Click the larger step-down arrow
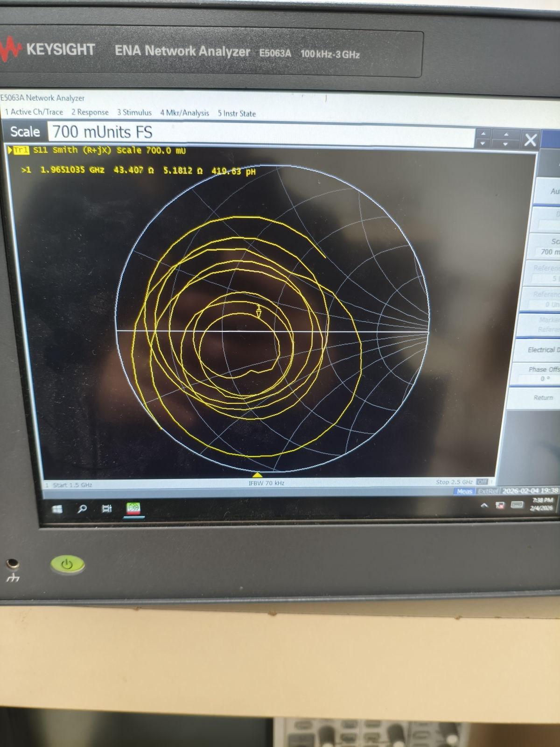 pos(506,144)
